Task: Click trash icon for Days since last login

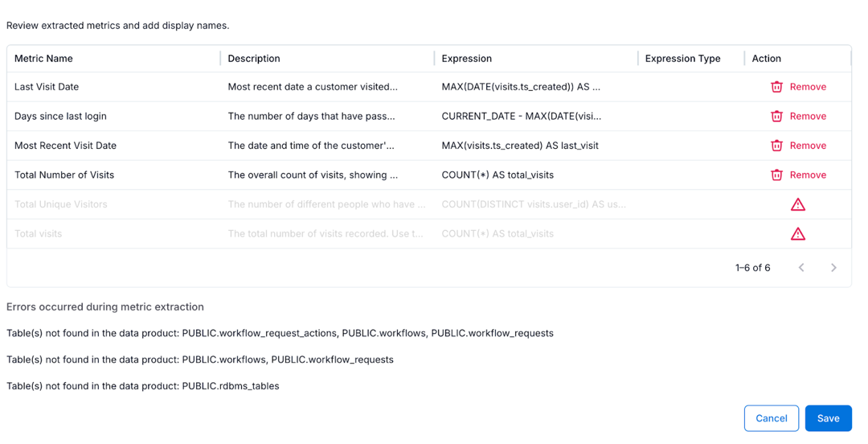Action: point(776,116)
